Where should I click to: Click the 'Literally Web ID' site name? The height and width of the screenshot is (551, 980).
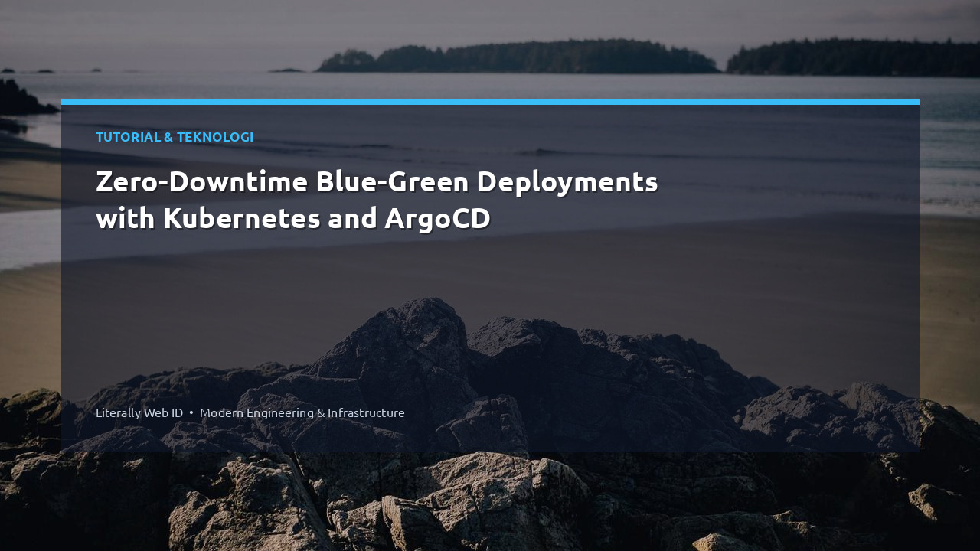pos(139,412)
